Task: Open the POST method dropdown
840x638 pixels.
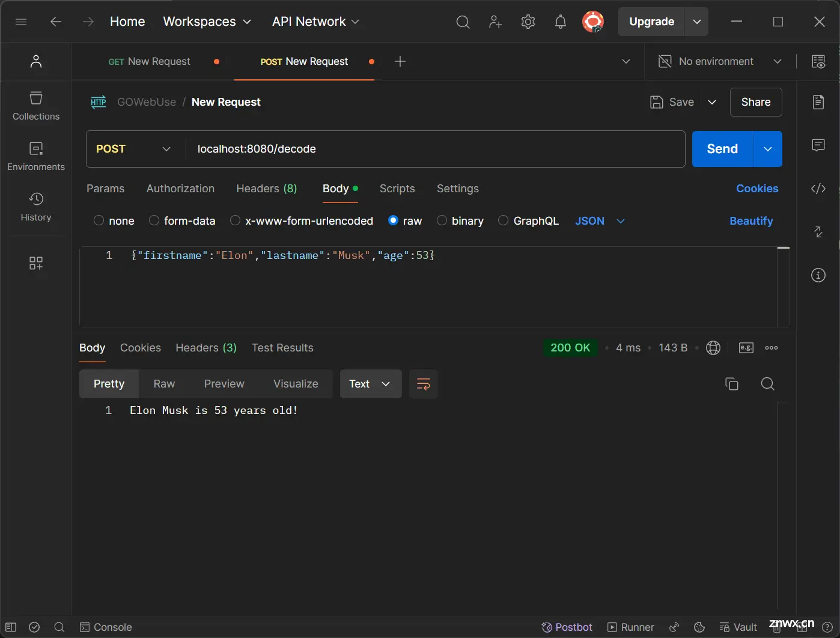Action: [133, 149]
